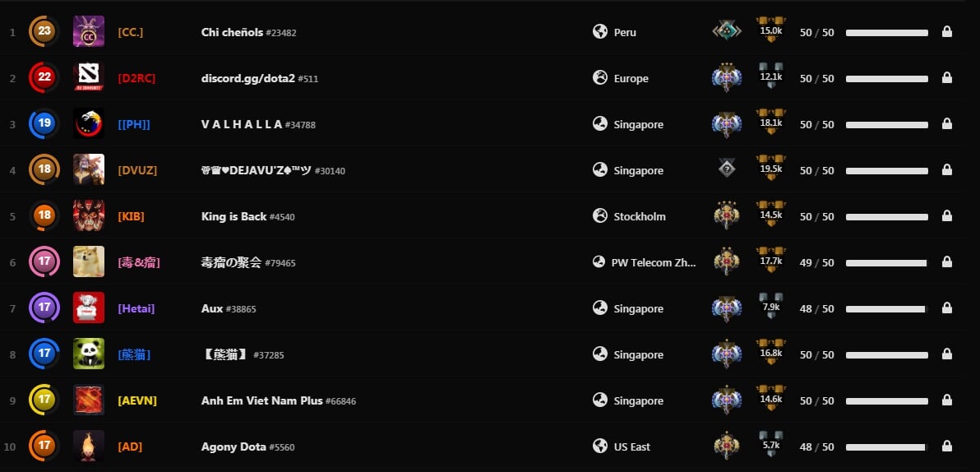Click the Stockholm region label

pyautogui.click(x=639, y=216)
